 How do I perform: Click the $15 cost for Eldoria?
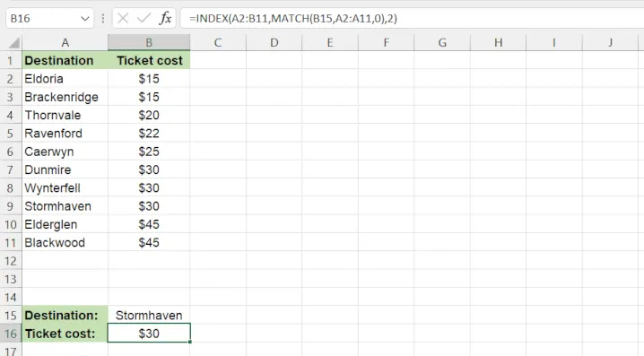149,79
